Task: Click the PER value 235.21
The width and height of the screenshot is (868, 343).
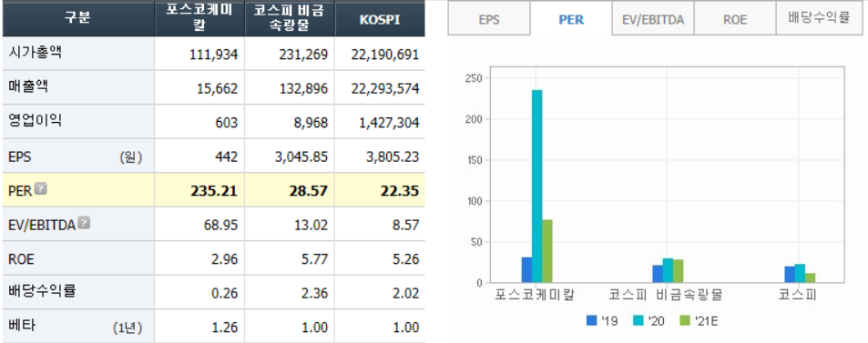Action: (214, 191)
